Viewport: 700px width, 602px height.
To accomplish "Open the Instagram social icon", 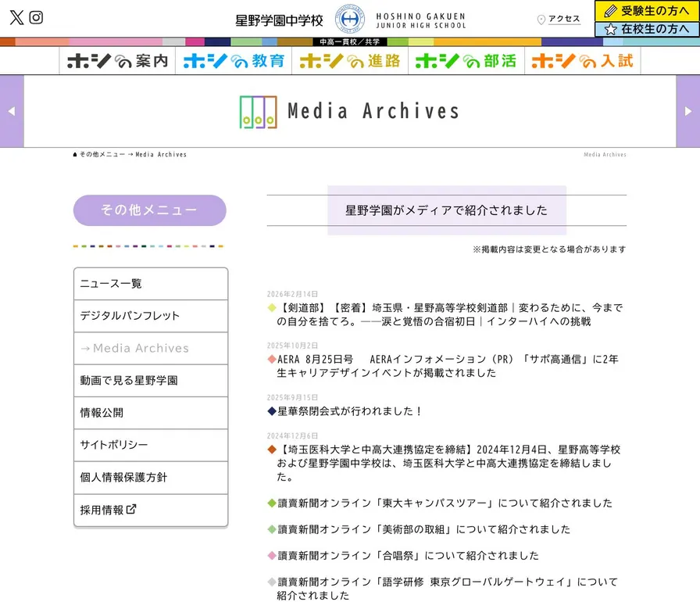I will tap(36, 17).
